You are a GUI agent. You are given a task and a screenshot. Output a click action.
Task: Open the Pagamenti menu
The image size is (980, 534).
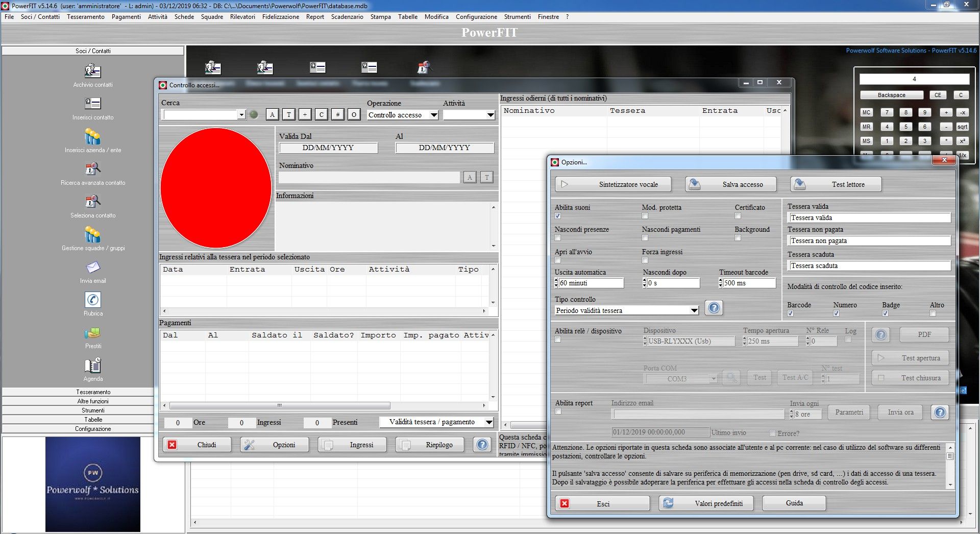[x=126, y=17]
